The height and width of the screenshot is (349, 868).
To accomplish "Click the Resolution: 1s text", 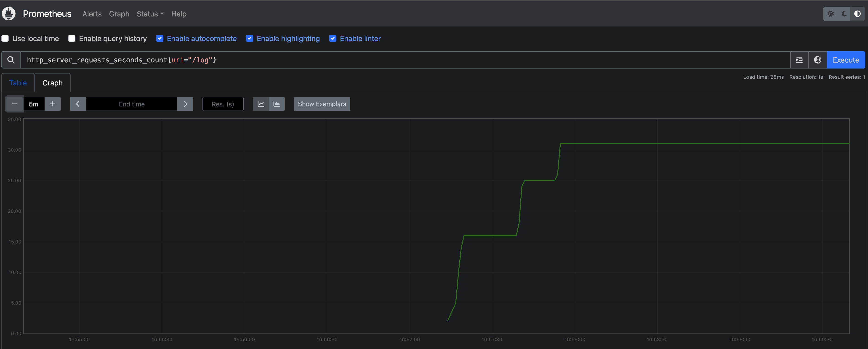I will [806, 77].
